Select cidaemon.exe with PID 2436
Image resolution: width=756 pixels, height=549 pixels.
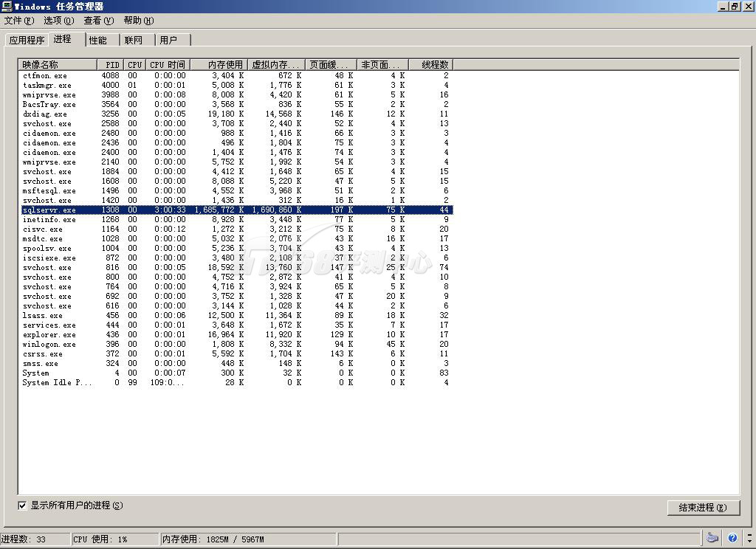click(236, 142)
